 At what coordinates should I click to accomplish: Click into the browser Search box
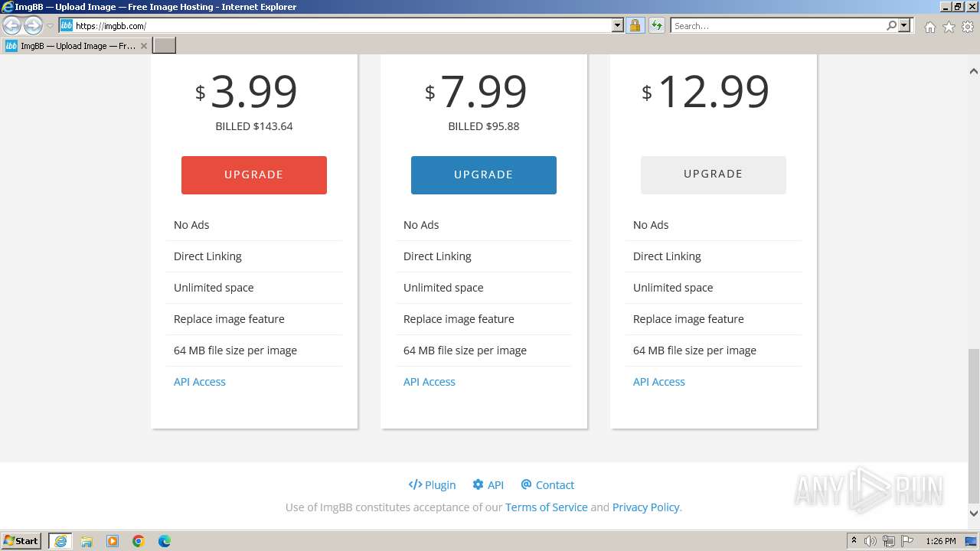(778, 26)
